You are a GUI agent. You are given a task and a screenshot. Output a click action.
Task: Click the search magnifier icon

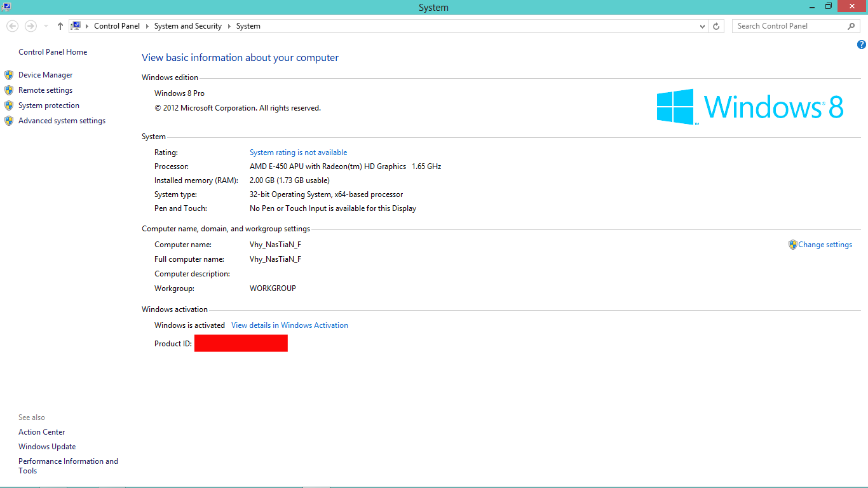tap(851, 26)
